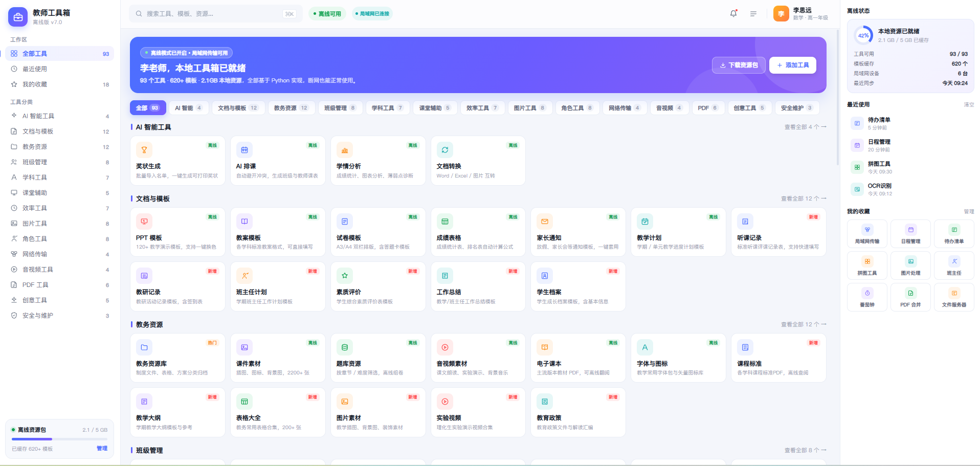Open the 局域网传输 favorite tile
Screen dimensions: 980x466
pos(867,234)
